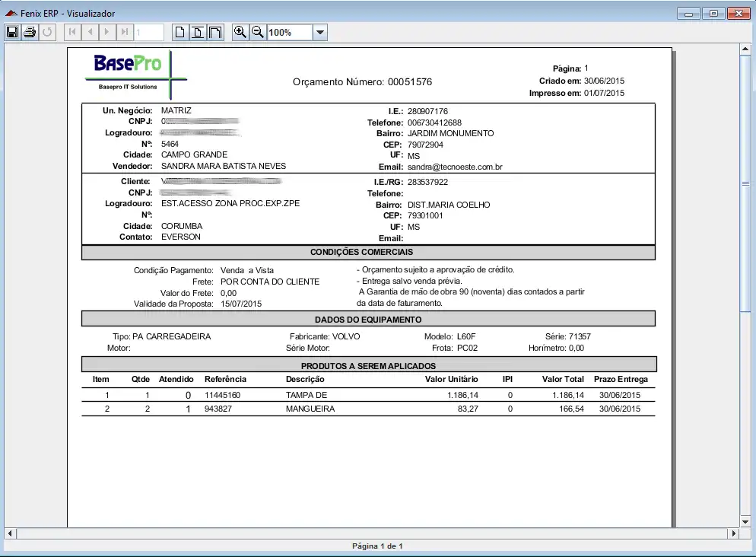The height and width of the screenshot is (557, 756).
Task: Zoom out with the magnifier minus
Action: 258,32
